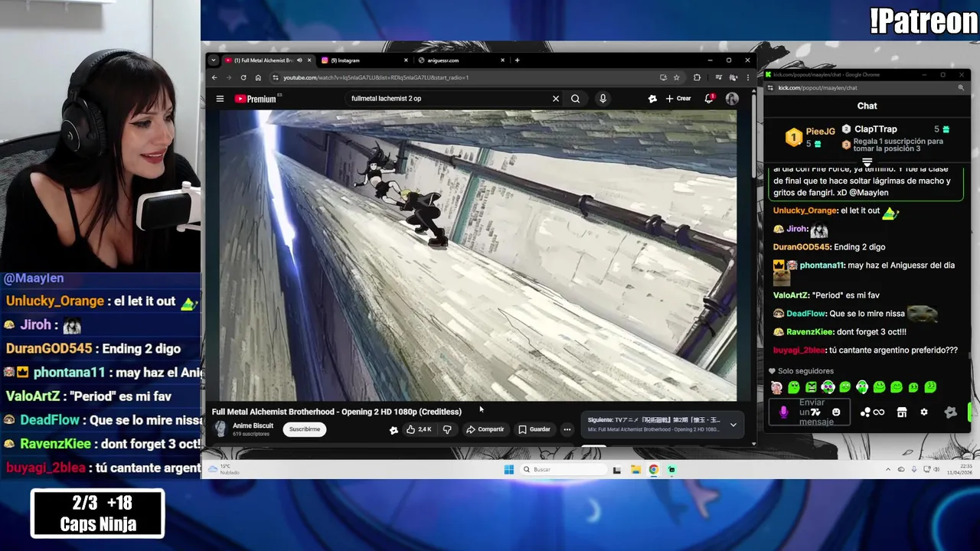Click the ValoArtZ chat message
The height and width of the screenshot is (551, 980).
coord(826,295)
